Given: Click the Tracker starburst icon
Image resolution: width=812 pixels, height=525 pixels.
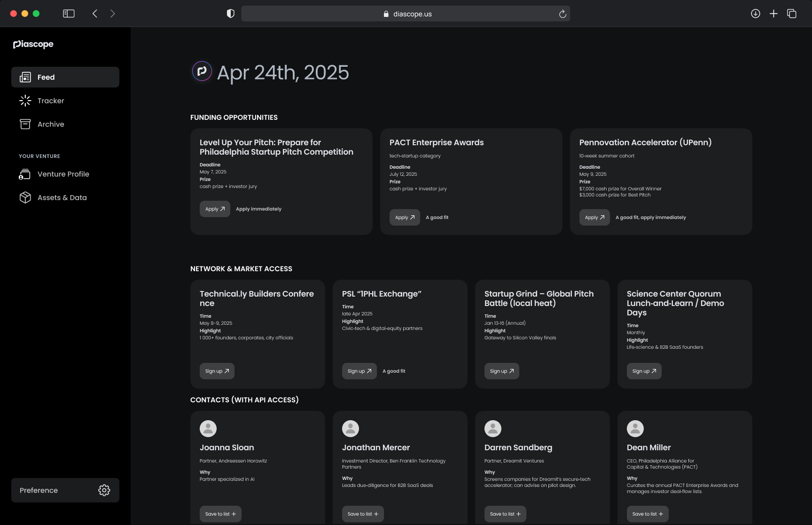Looking at the screenshot, I should point(25,101).
